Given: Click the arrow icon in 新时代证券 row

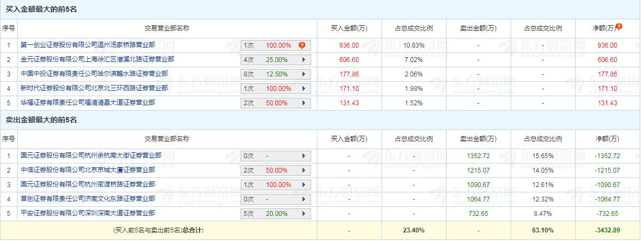Looking at the screenshot, I should click(x=303, y=89).
